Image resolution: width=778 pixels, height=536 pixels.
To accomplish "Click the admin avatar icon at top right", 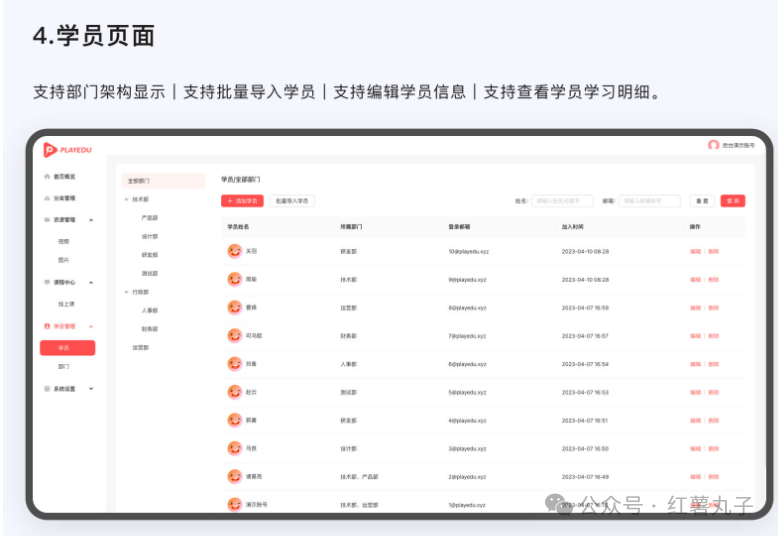I will coord(713,145).
